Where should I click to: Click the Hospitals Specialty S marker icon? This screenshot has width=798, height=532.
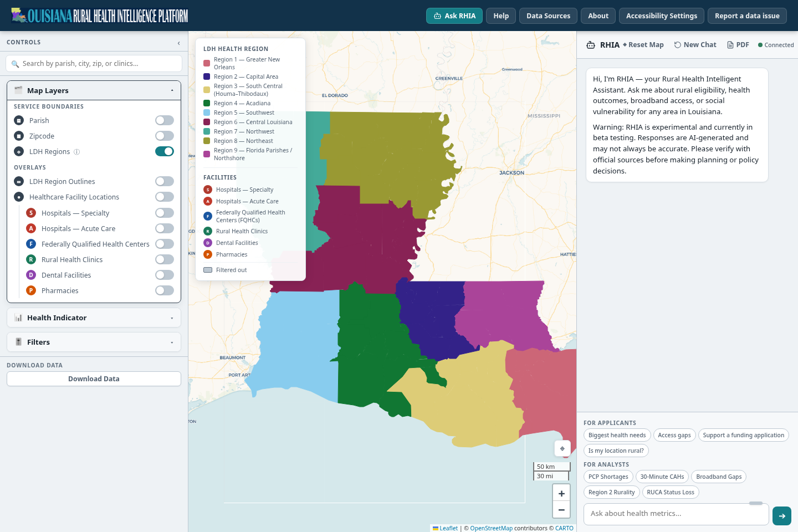[x=31, y=213]
